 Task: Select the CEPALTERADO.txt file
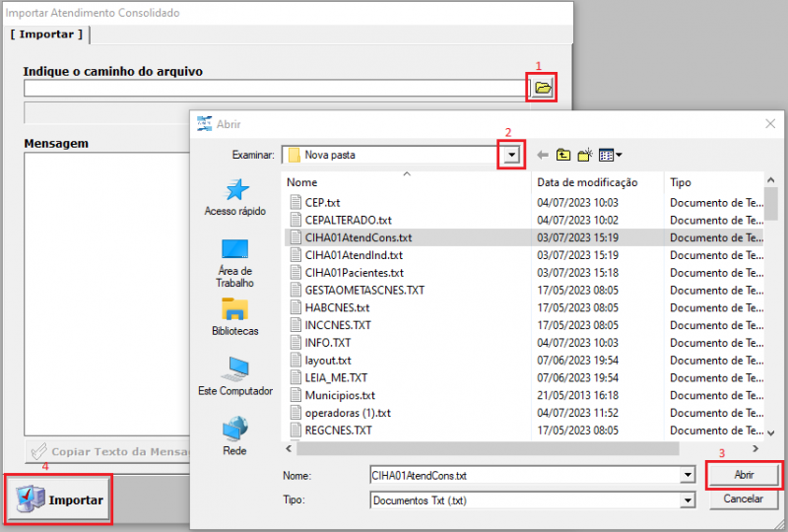click(349, 220)
